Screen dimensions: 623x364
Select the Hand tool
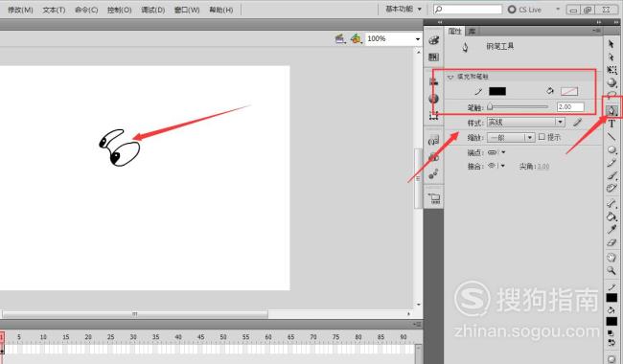611,258
